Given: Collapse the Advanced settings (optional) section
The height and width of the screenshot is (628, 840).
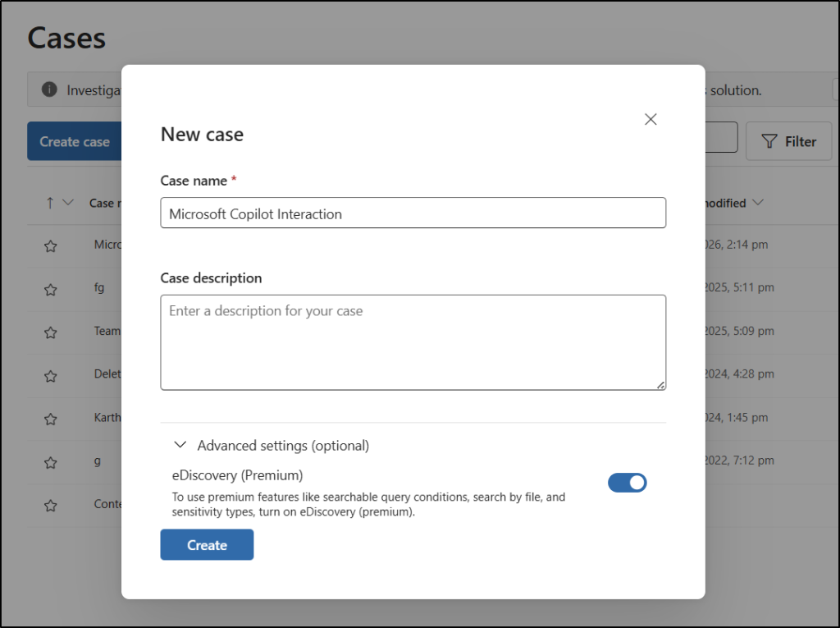Looking at the screenshot, I should tap(180, 445).
